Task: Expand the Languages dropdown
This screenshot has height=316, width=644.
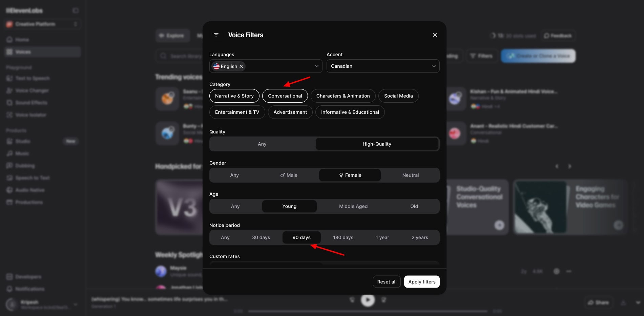Action: point(316,66)
